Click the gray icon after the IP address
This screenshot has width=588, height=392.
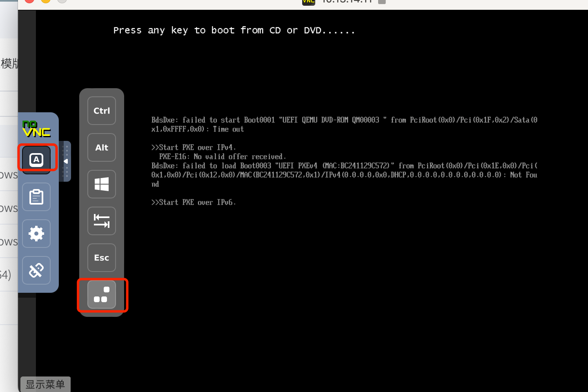pyautogui.click(x=382, y=1)
